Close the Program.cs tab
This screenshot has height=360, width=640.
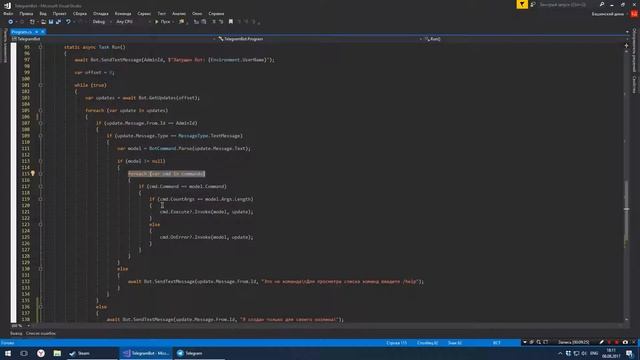42,32
